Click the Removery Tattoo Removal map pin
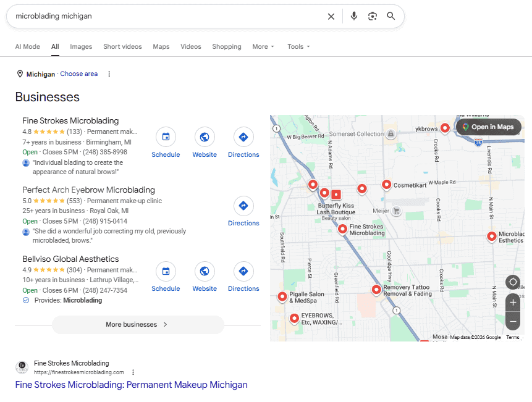Image resolution: width=532 pixels, height=402 pixels. 376,290
